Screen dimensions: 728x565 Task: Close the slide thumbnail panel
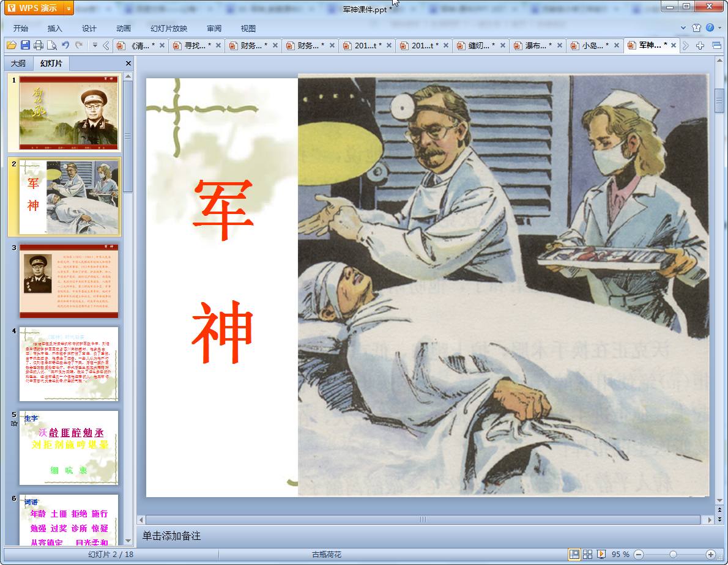pos(128,63)
